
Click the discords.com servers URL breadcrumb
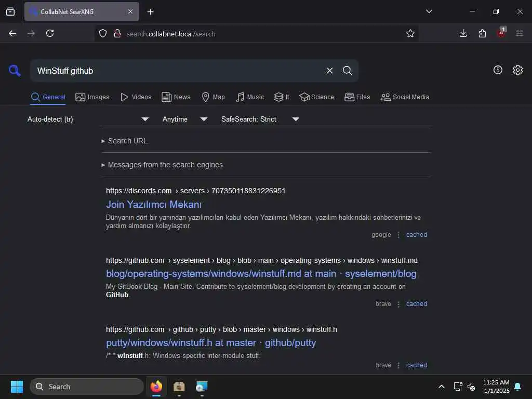195,191
